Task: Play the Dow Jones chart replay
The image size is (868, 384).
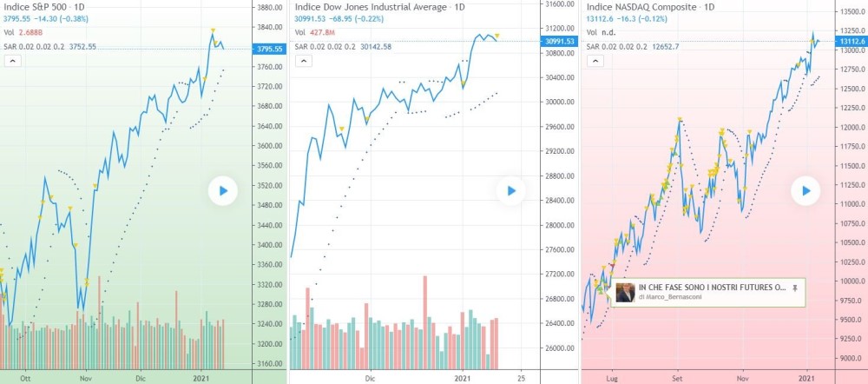Action: click(x=511, y=191)
